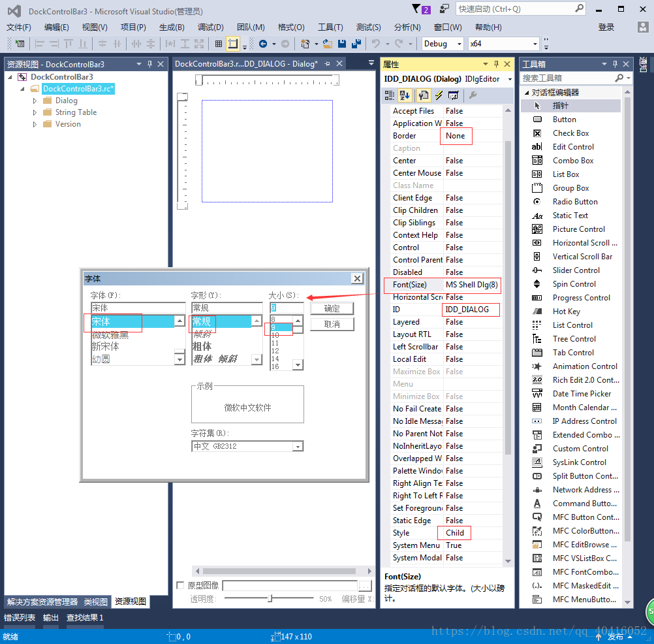Select the Check Box control in toolbox
This screenshot has height=644, width=654.
point(570,133)
